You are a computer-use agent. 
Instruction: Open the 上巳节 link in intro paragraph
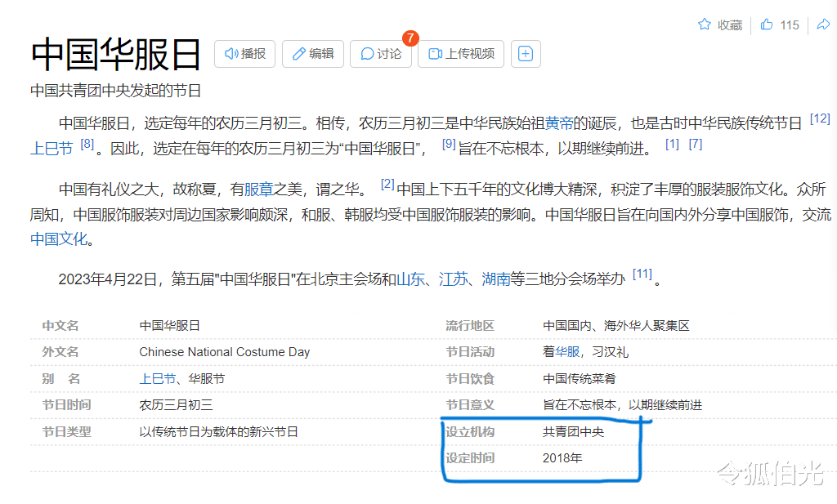[x=51, y=149]
